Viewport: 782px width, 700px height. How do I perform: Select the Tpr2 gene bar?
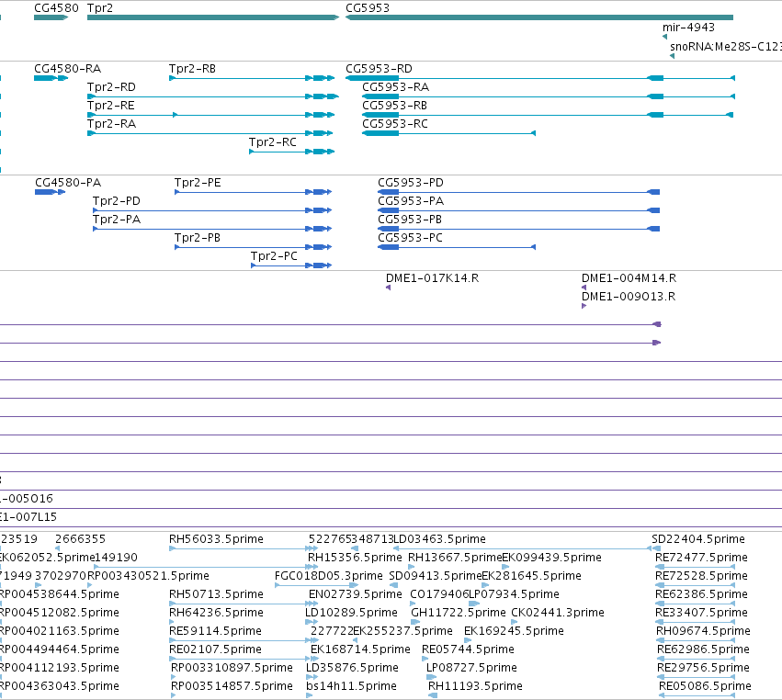coord(213,17)
